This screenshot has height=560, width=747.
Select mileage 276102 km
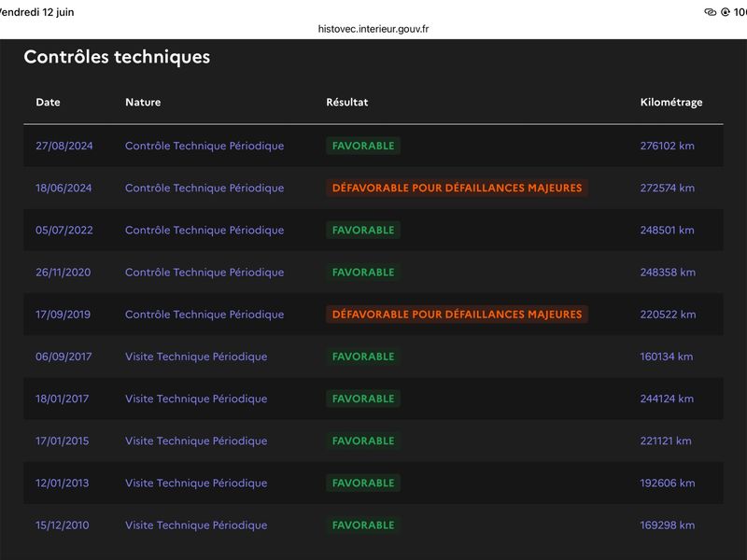[667, 146]
